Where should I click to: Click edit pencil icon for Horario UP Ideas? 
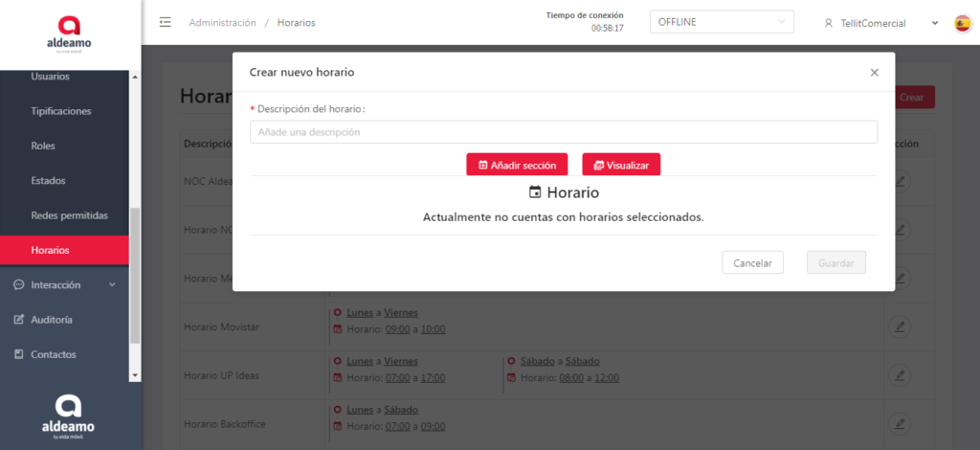click(899, 374)
